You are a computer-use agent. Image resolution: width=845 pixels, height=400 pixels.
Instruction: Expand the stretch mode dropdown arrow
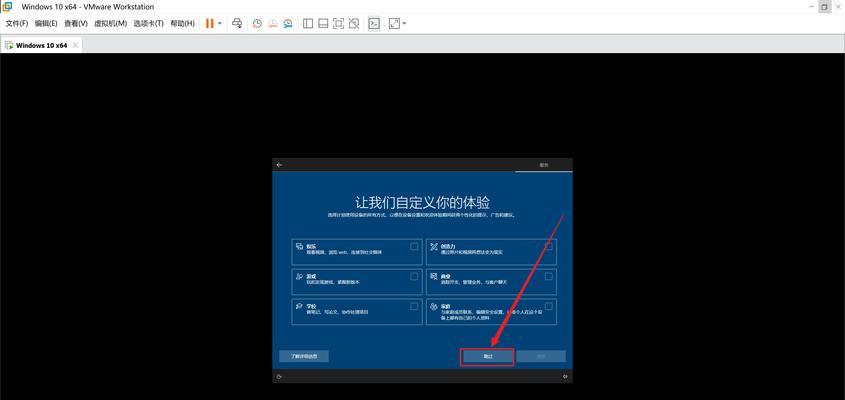(404, 24)
